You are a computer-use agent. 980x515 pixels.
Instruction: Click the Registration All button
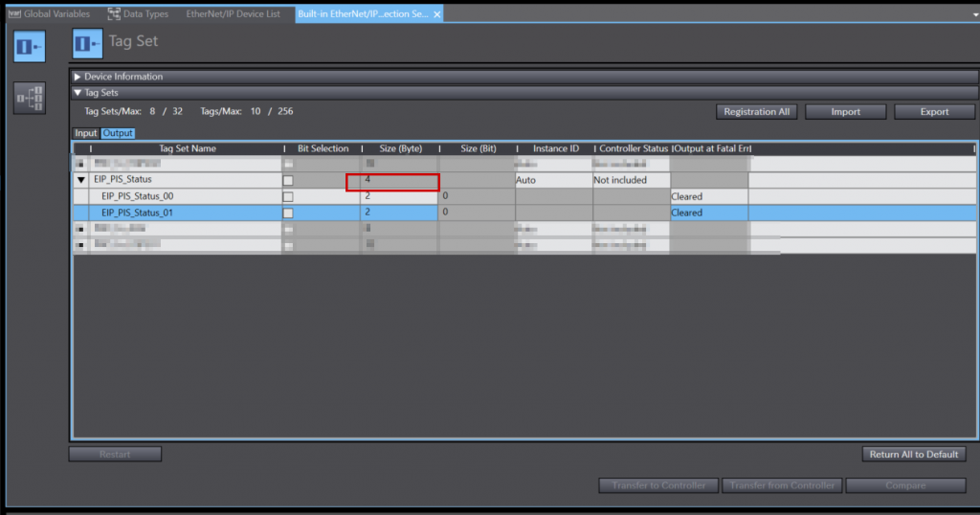[756, 112]
